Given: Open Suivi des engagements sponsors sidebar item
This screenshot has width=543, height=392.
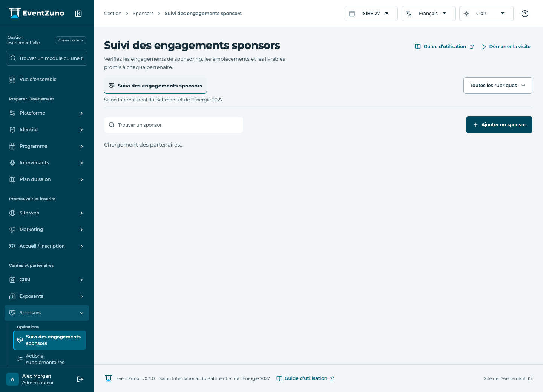Looking at the screenshot, I should [x=50, y=340].
